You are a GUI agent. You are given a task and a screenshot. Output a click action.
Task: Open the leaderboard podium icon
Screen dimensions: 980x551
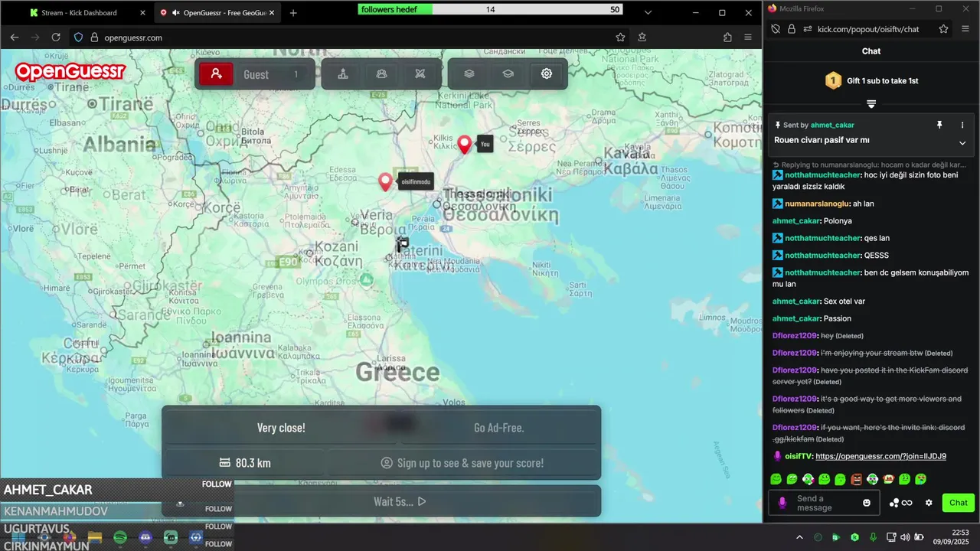tap(343, 74)
